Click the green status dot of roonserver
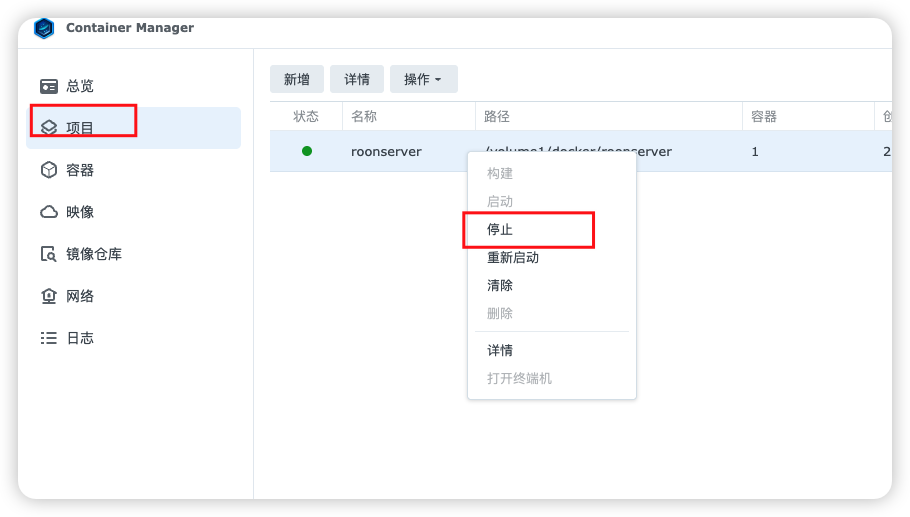Image resolution: width=910 pixels, height=517 pixels. (307, 151)
